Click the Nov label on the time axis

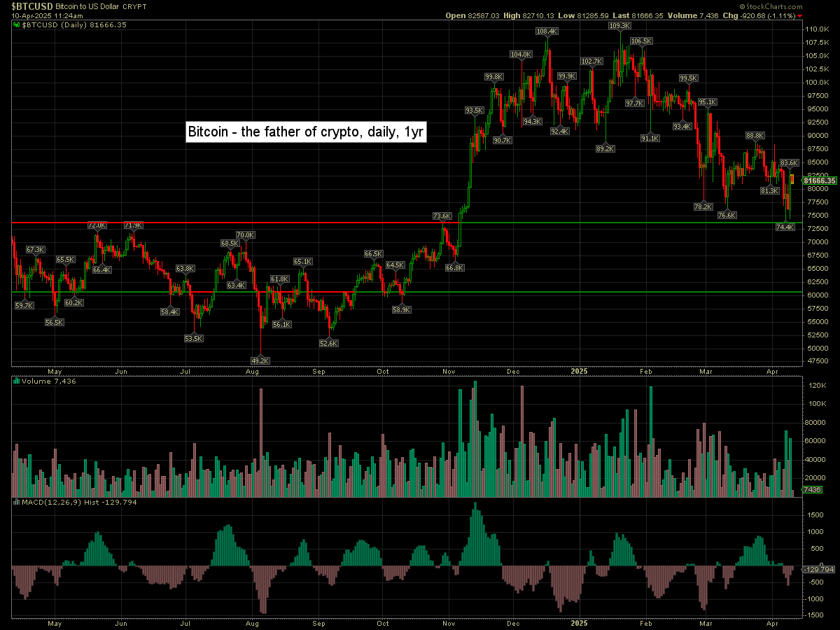click(449, 370)
